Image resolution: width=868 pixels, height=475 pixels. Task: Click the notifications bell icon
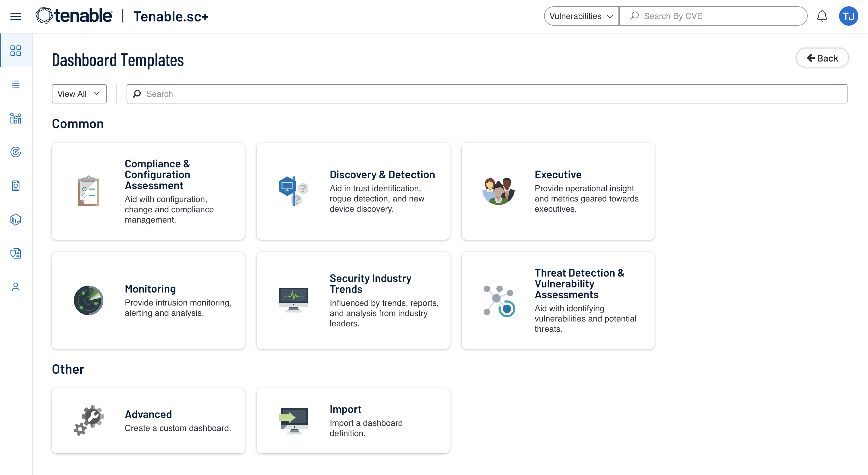pos(822,16)
